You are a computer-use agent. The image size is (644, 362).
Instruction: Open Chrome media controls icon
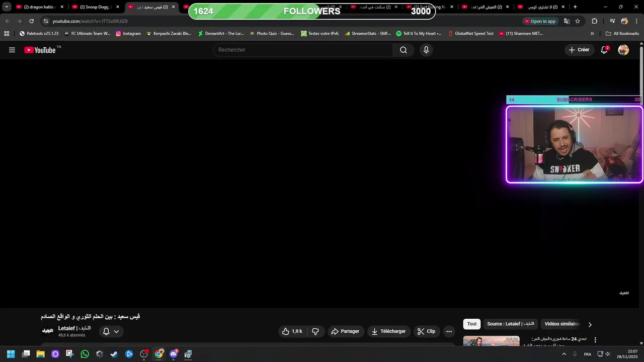click(612, 21)
